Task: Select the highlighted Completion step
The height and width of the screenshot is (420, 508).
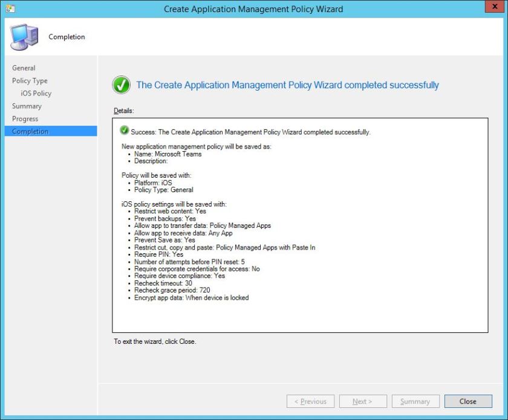Action: 30,131
